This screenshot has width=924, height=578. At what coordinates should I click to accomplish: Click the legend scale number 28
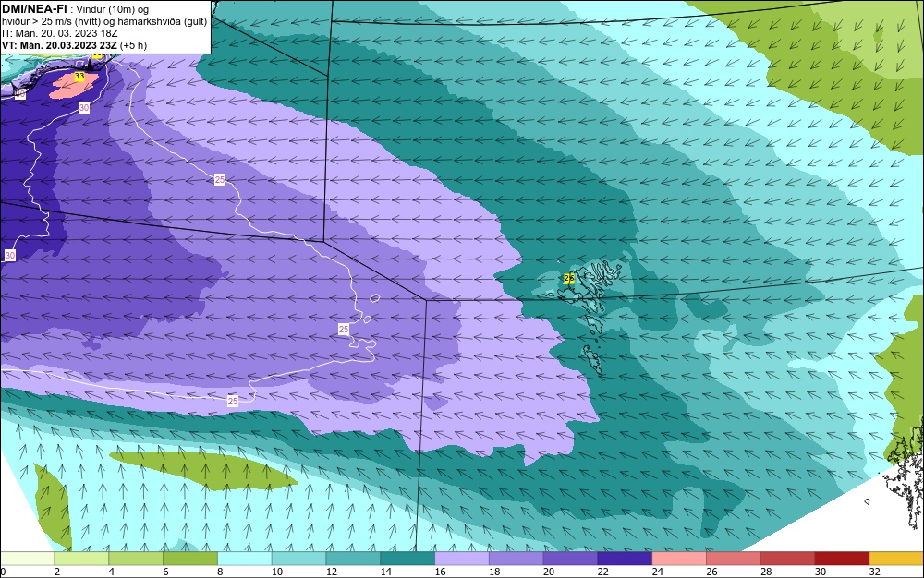pyautogui.click(x=766, y=572)
